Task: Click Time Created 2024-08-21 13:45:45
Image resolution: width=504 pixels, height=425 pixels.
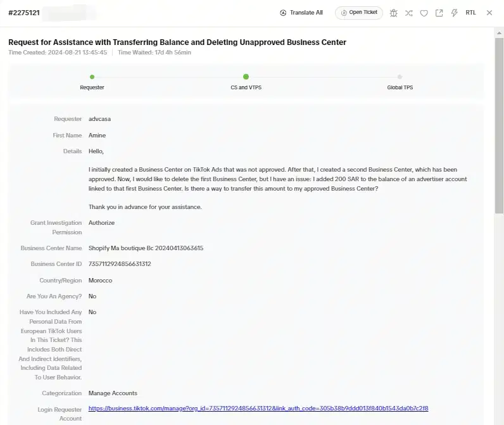Action: (x=58, y=53)
